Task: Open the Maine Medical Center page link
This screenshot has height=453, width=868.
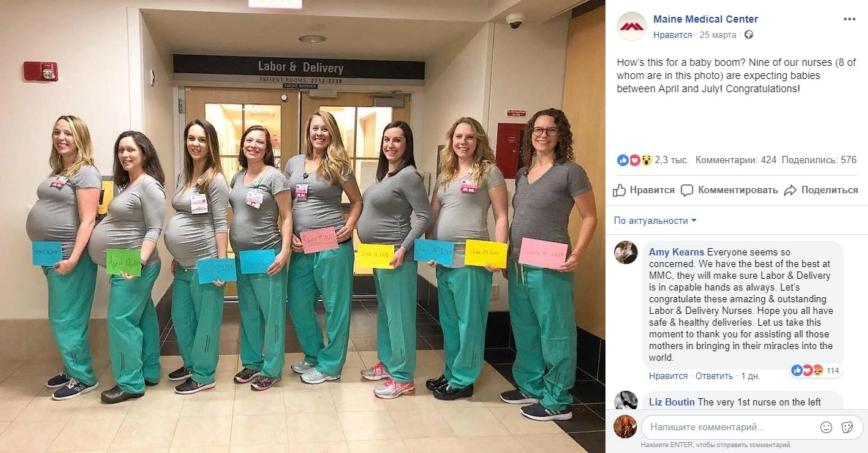Action: click(x=706, y=19)
